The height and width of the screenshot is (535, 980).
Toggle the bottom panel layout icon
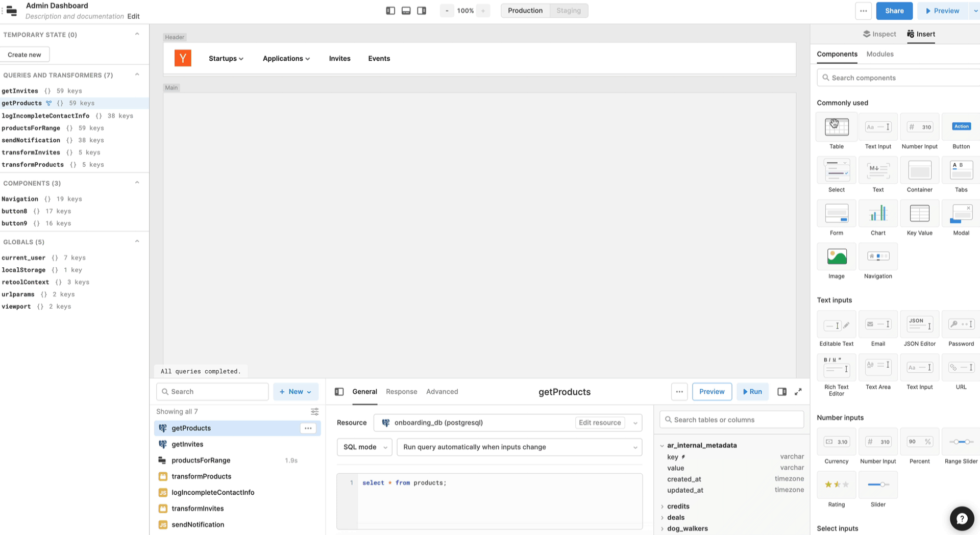pos(406,11)
